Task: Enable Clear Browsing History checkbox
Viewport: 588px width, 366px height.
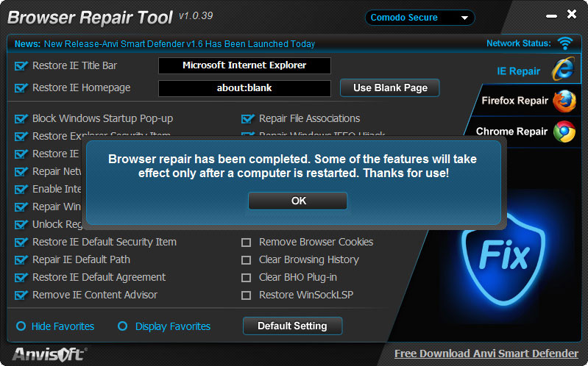Action: 246,260
